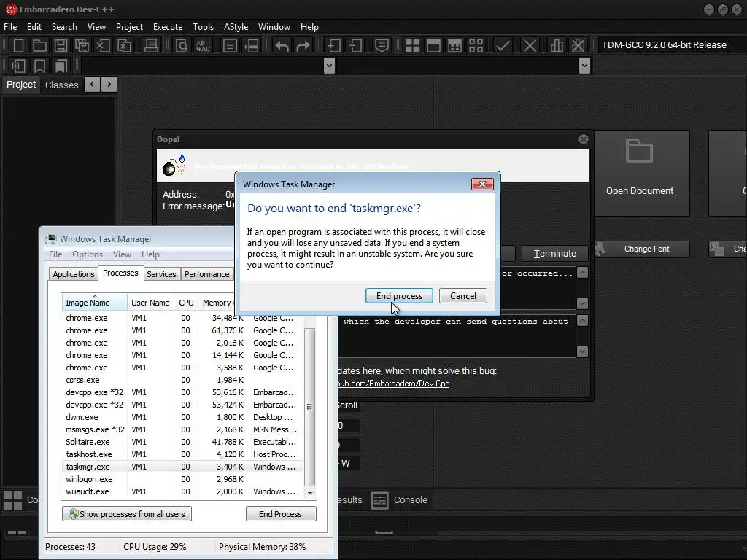Viewport: 747px width, 560px height.
Task: Open Task Manager's View menu
Action: (x=122, y=254)
